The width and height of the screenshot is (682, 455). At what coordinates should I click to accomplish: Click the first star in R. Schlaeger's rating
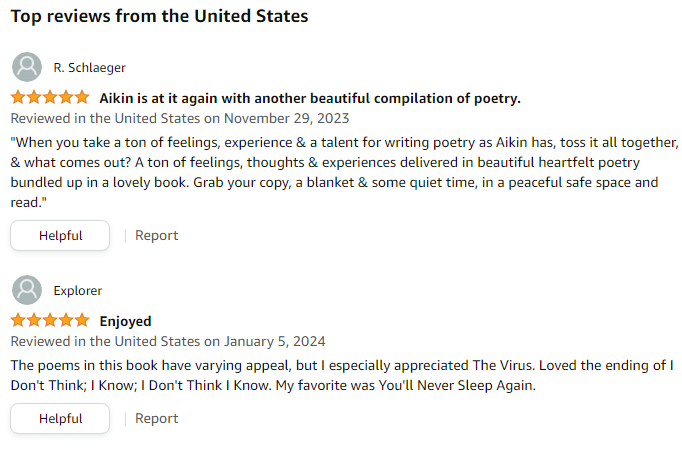18,97
